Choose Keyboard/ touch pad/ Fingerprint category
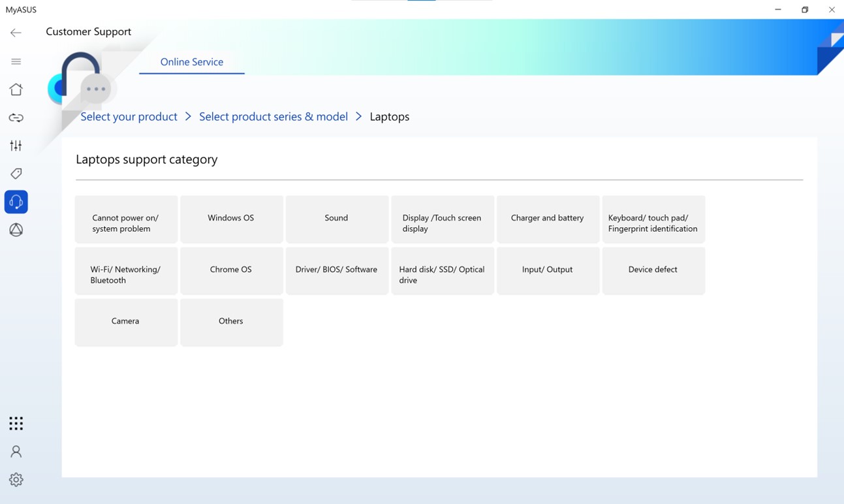The image size is (844, 504). tap(653, 220)
